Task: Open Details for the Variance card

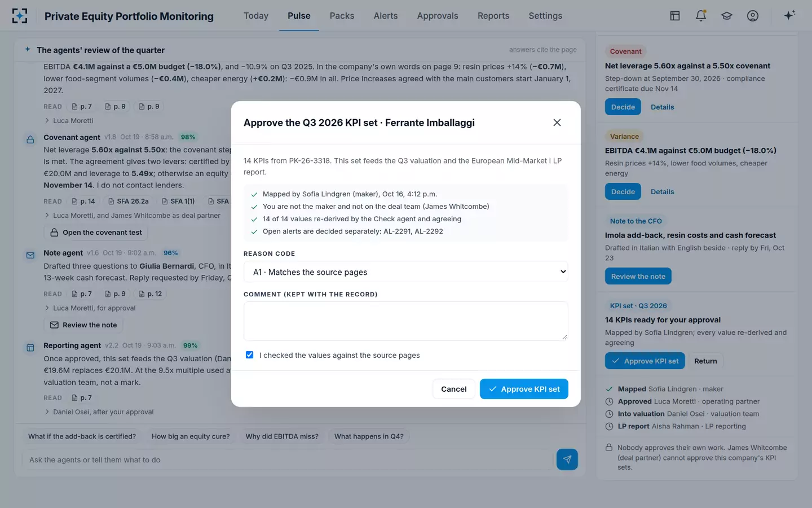Action: coord(663,191)
